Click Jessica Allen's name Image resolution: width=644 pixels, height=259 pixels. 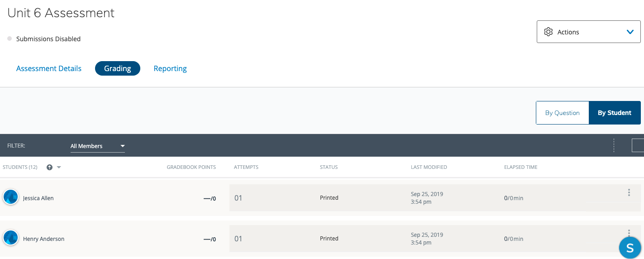click(x=38, y=198)
